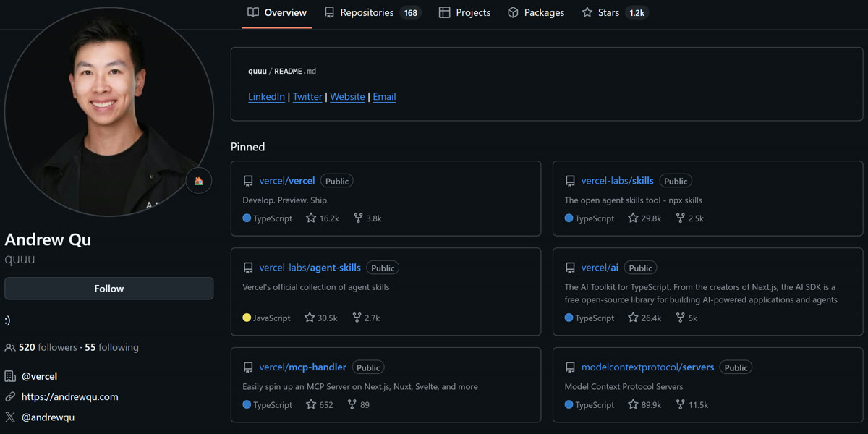
Task: Click the Pinned section heading
Action: [x=247, y=147]
